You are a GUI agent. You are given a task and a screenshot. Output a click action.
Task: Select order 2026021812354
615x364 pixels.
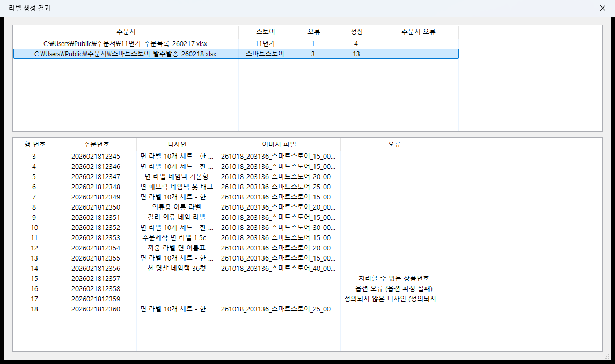[96, 248]
